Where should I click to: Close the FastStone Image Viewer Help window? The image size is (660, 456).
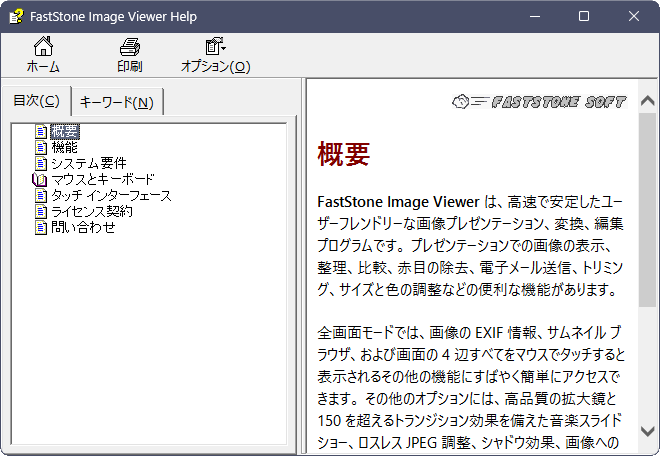tap(633, 16)
